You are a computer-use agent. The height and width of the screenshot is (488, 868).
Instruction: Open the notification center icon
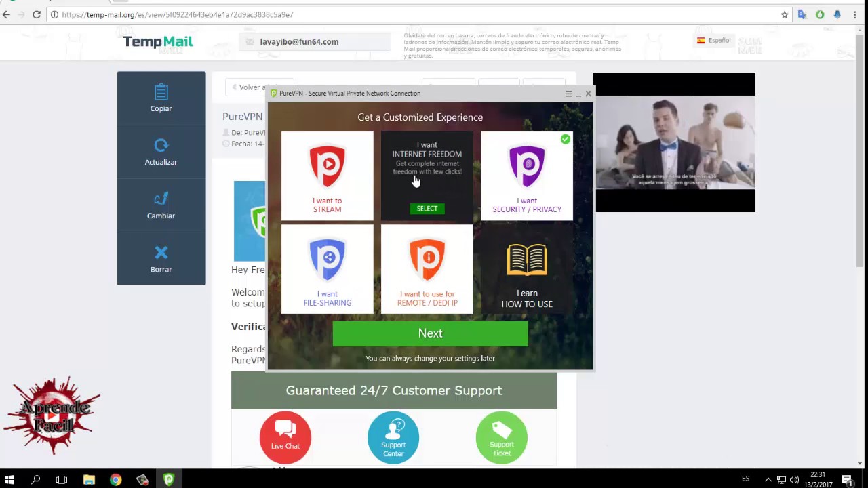point(847,480)
